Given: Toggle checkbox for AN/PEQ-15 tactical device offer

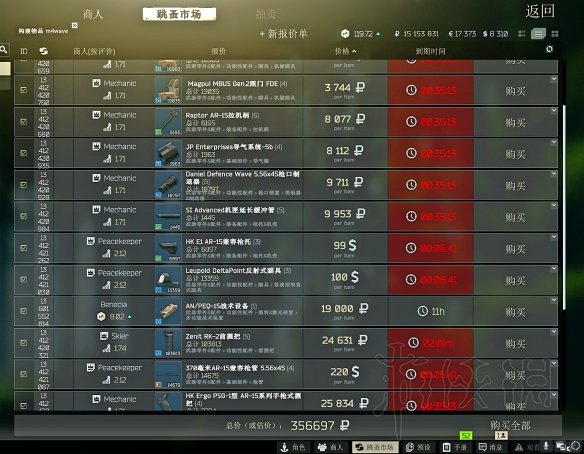Looking at the screenshot, I should point(23,311).
